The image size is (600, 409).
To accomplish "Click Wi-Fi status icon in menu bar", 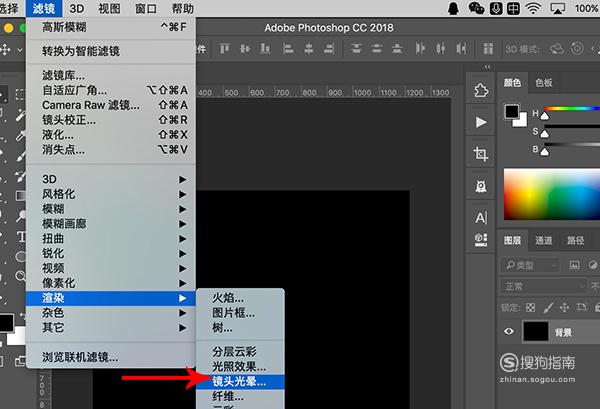I will (533, 8).
